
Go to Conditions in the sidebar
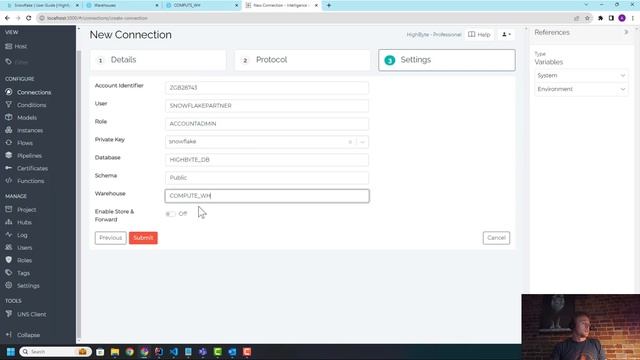[x=26, y=105]
